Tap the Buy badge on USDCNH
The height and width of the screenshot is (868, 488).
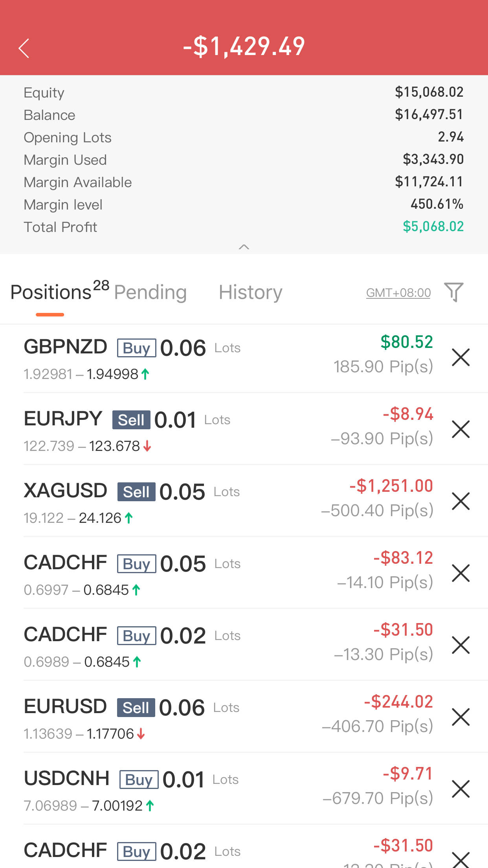139,780
